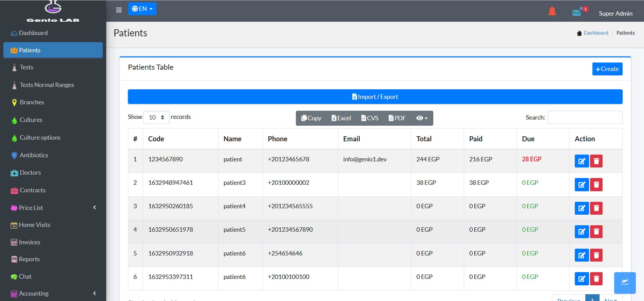Open the EN language dropdown

[142, 9]
